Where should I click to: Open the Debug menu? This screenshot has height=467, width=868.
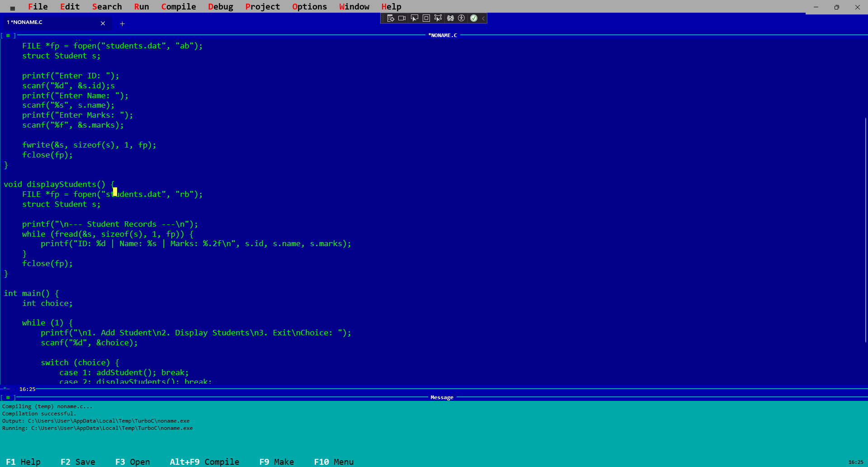click(x=221, y=7)
